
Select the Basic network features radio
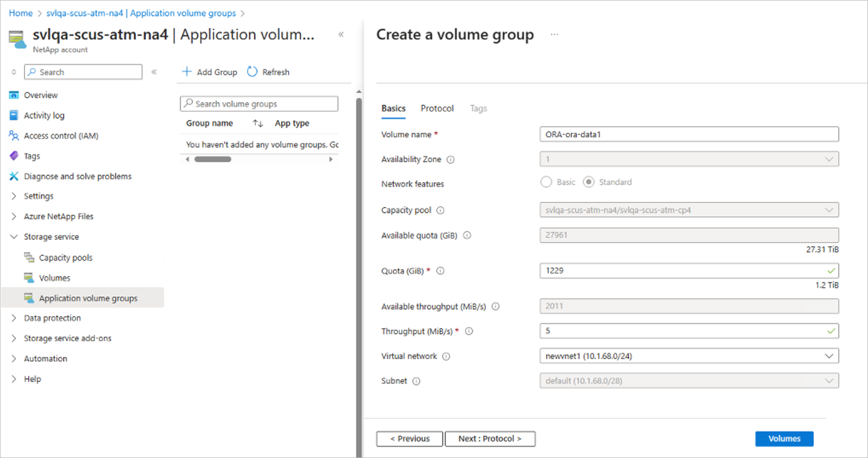click(x=546, y=182)
